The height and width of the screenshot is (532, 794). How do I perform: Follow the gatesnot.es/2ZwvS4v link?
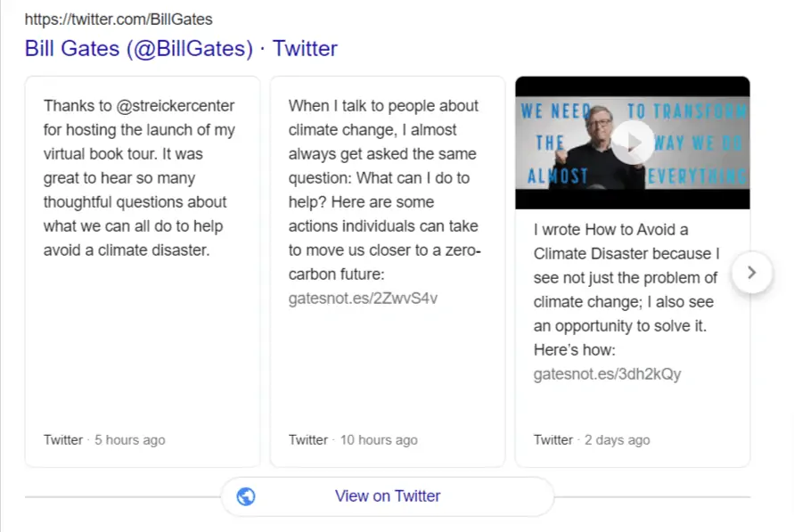coord(363,298)
